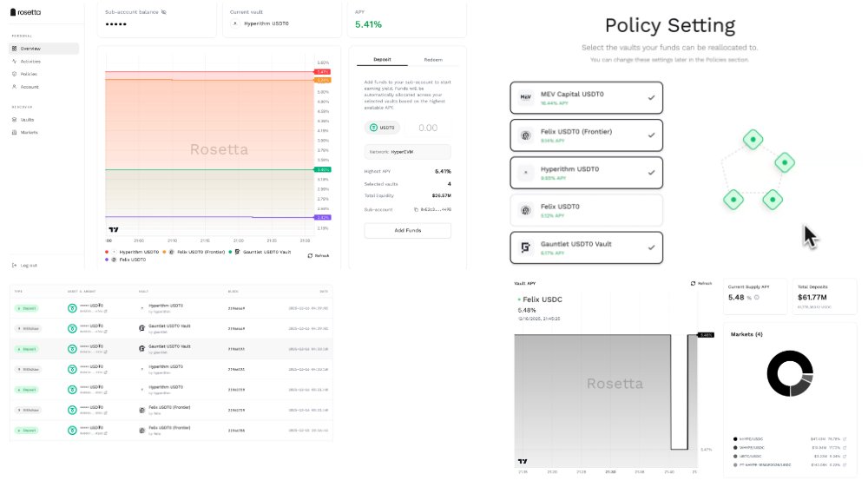Click the Activities pulse icon in sidebar
Viewport: 868px width, 487px height.
pyautogui.click(x=15, y=62)
